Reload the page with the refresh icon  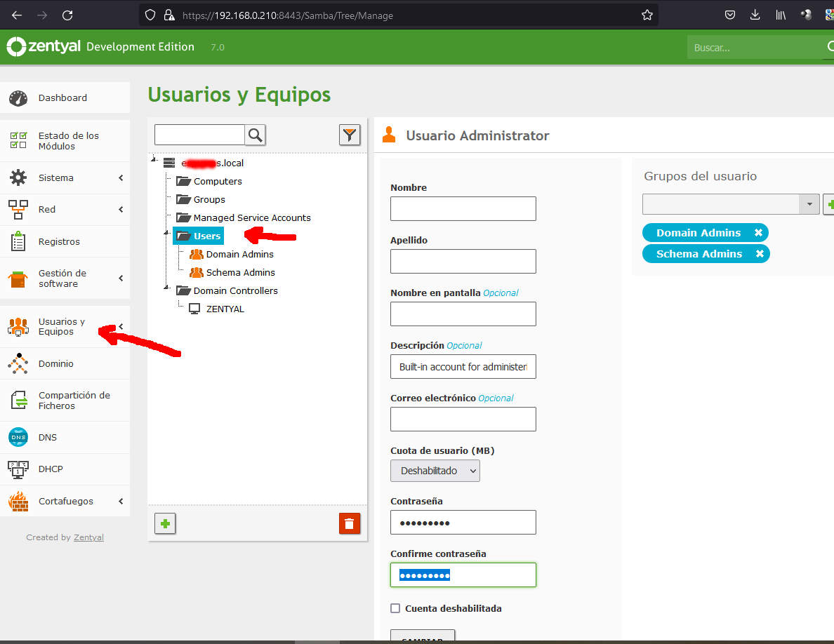click(67, 15)
